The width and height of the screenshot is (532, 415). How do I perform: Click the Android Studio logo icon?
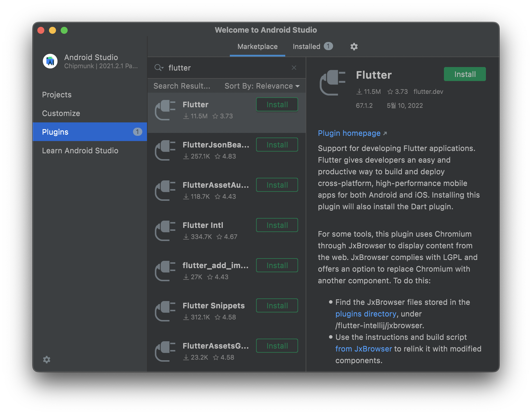click(x=50, y=61)
